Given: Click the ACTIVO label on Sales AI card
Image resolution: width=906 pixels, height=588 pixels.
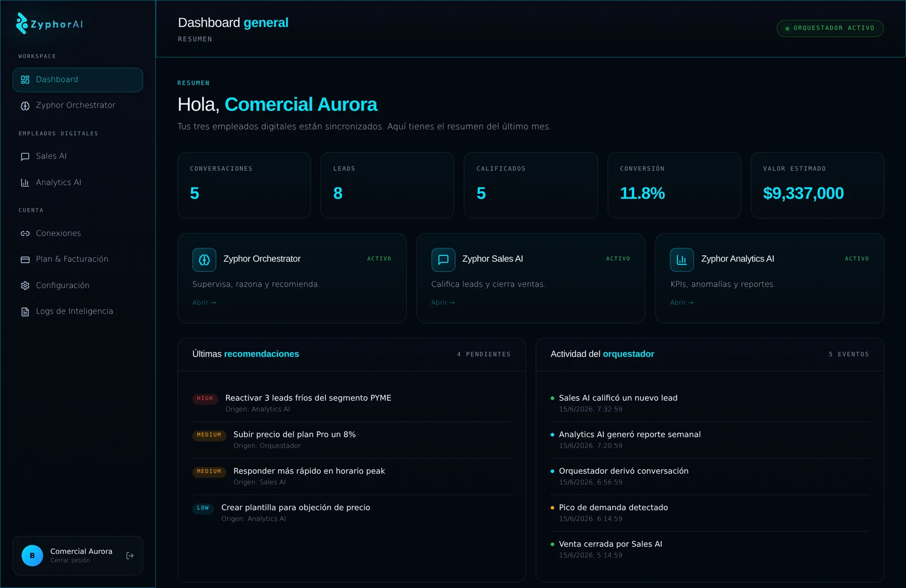Looking at the screenshot, I should 618,259.
